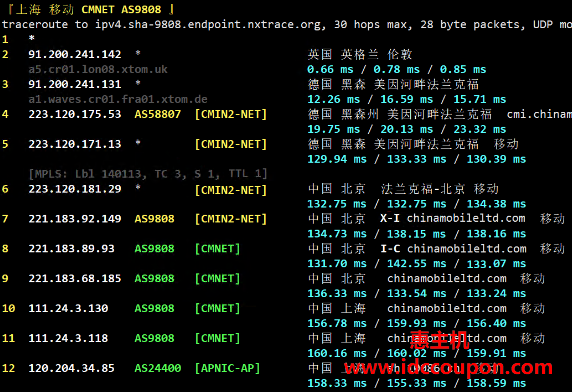Image resolution: width=572 pixels, height=392 pixels.
Task: Click the AS58807 label
Action: [x=158, y=114]
